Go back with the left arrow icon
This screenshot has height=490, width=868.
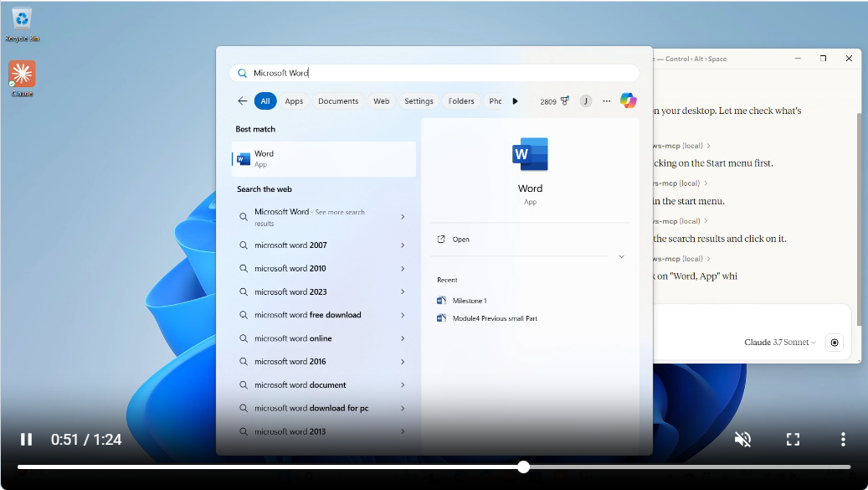(243, 101)
